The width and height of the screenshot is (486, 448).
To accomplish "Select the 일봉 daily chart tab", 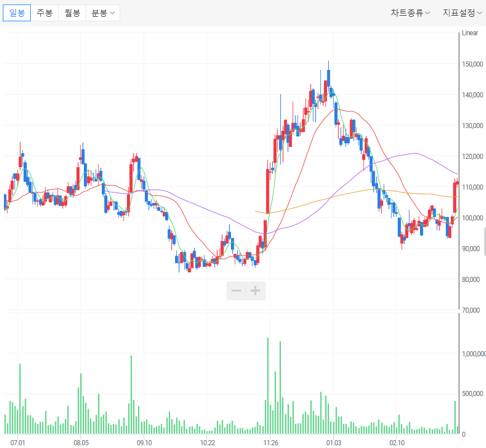I will tap(17, 13).
